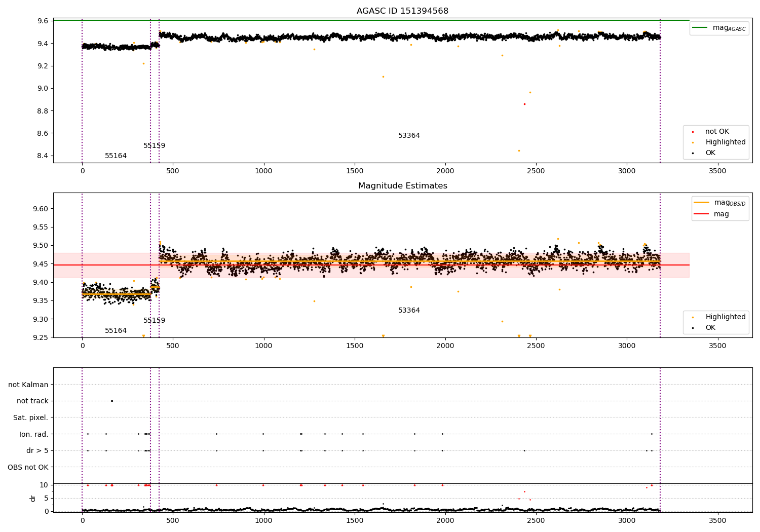This screenshot has height=532, width=760.
Task: Click the lowest orange outlier near 8.44 in the top plot
Action: tap(519, 150)
